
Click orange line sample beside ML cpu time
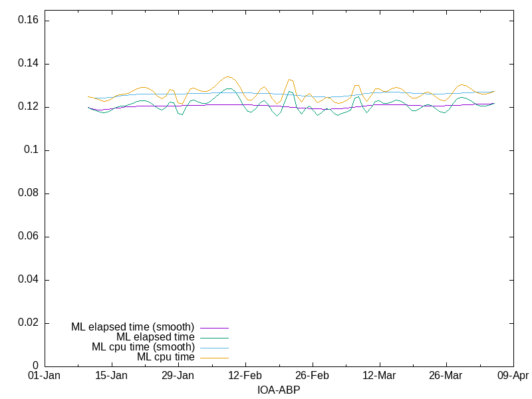213,358
